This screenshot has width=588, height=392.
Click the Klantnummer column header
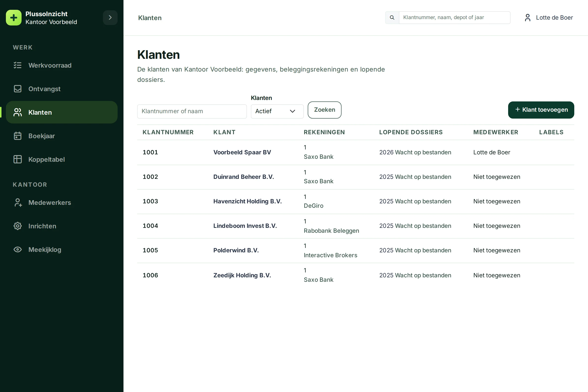[168, 132]
